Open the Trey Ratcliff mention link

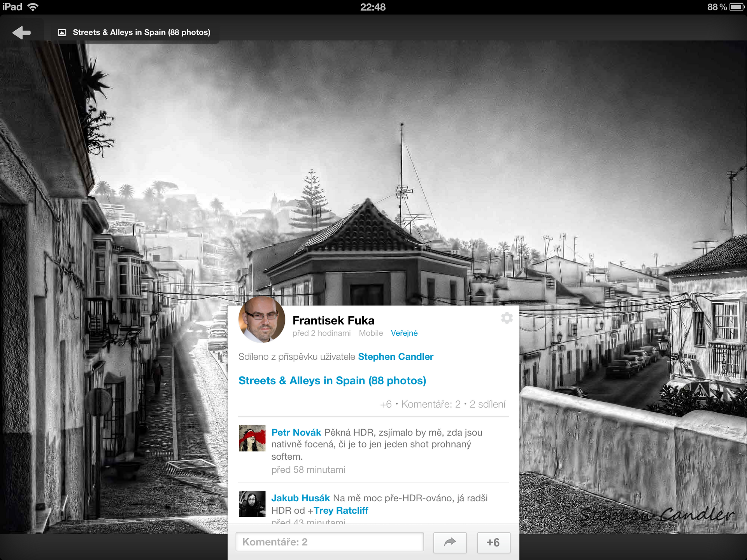pos(341,511)
